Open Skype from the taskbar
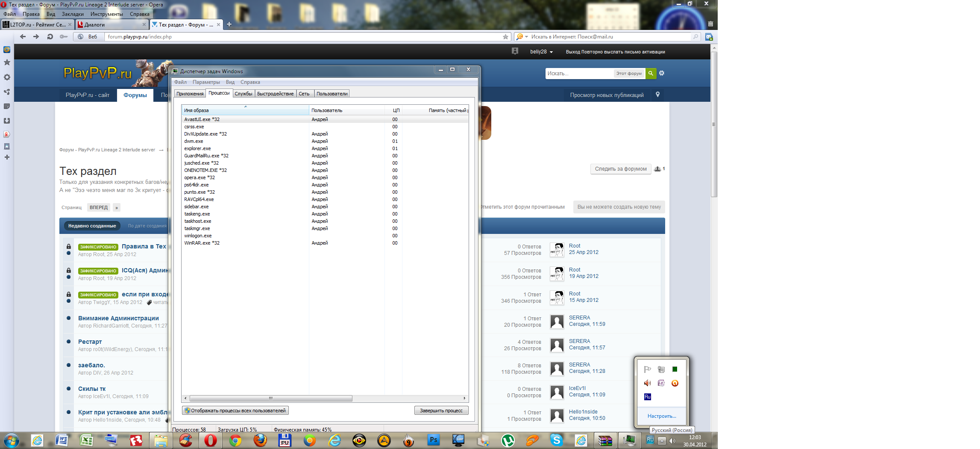 tap(556, 440)
